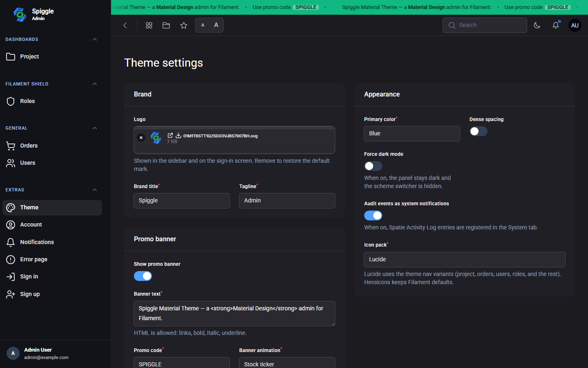Open Error page in sidebar navigation
Image resolution: width=588 pixels, height=368 pixels.
(52, 259)
